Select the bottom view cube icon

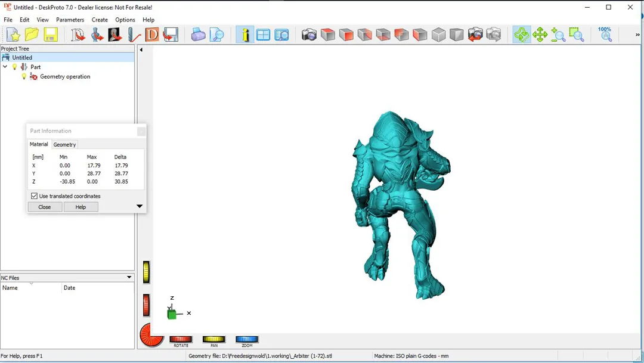point(383,35)
